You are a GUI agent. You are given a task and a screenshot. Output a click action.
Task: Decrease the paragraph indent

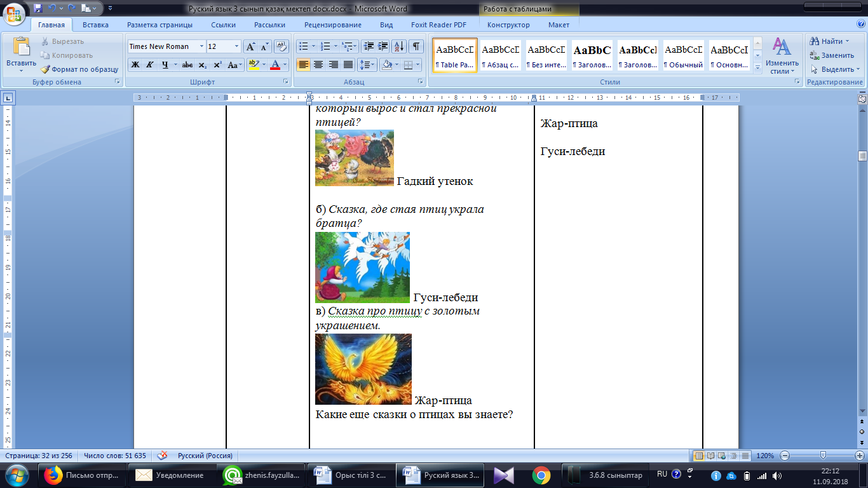tap(368, 46)
